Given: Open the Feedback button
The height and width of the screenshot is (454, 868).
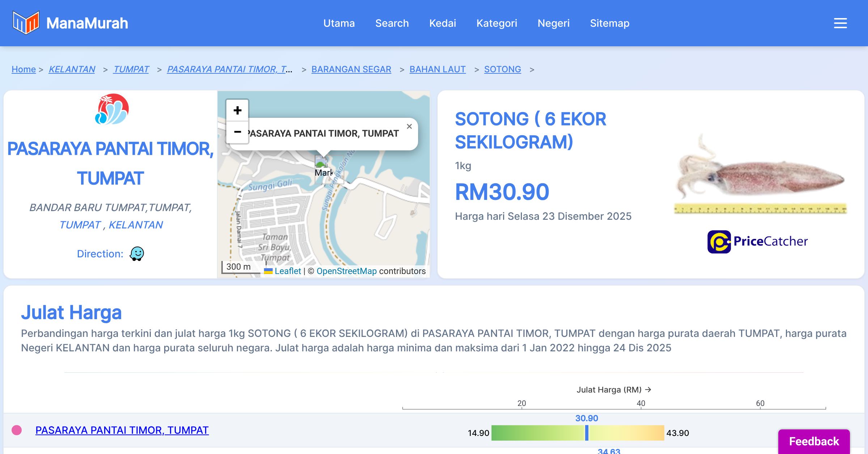Looking at the screenshot, I should pos(814,441).
